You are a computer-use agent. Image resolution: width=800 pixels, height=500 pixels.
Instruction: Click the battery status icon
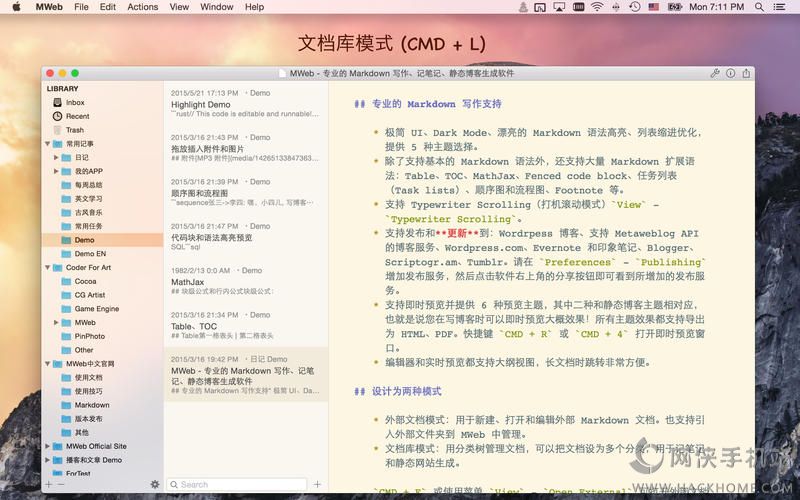coord(675,7)
